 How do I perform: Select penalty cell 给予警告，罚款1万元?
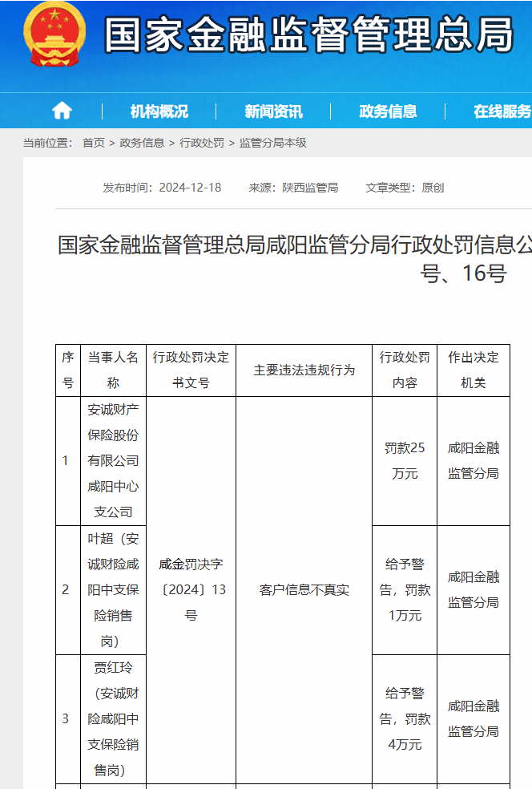[405, 589]
